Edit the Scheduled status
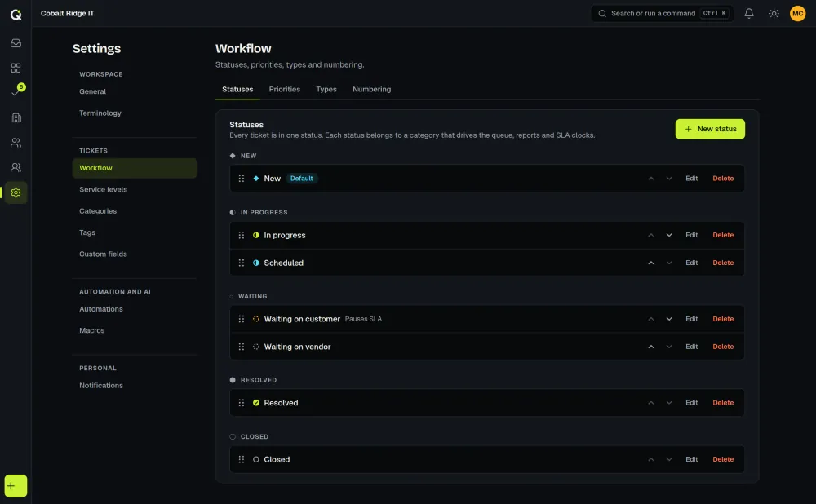This screenshot has height=504, width=816. (x=692, y=263)
